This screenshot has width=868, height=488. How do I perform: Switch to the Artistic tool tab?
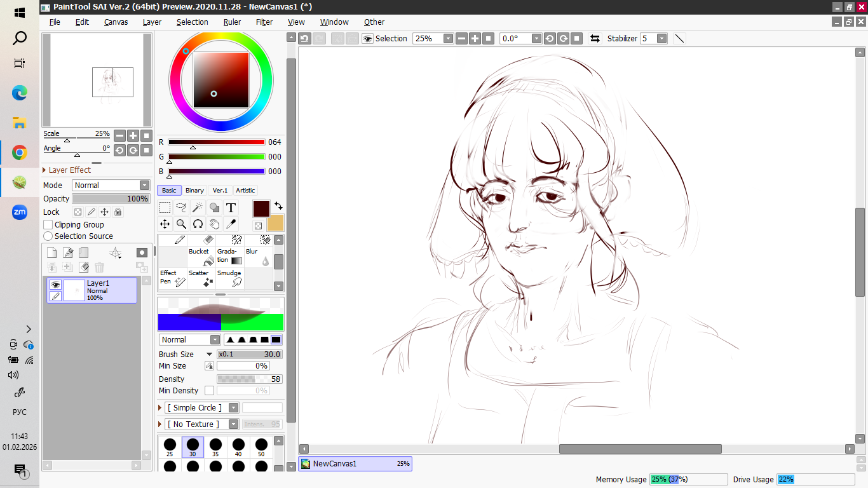click(245, 191)
